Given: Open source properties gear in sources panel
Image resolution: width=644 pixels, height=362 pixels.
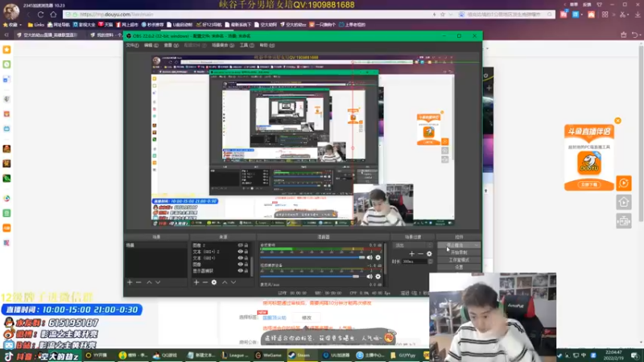Looking at the screenshot, I should [x=214, y=282].
